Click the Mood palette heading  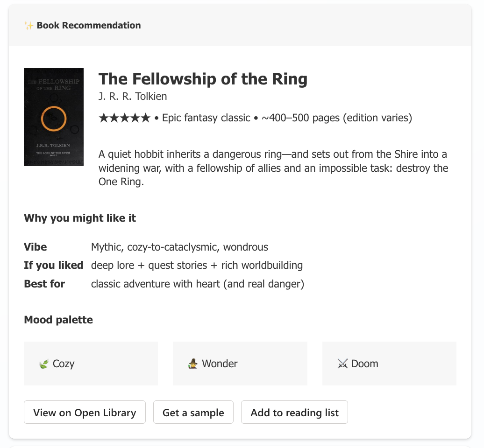58,320
